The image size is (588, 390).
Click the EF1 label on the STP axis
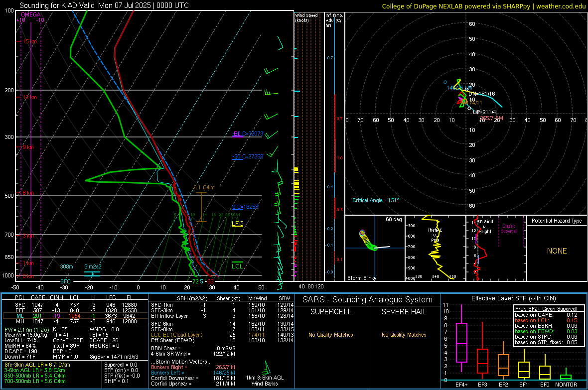pos(524,385)
